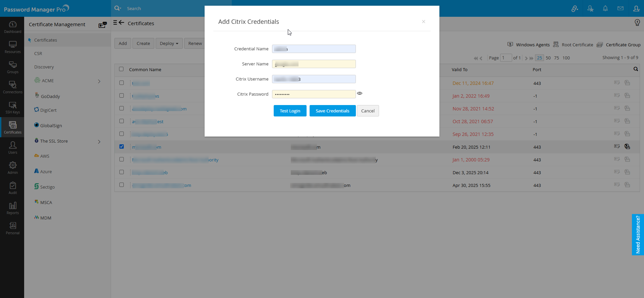This screenshot has width=644, height=298.
Task: Select the Users sidebar icon
Action: pos(12,148)
